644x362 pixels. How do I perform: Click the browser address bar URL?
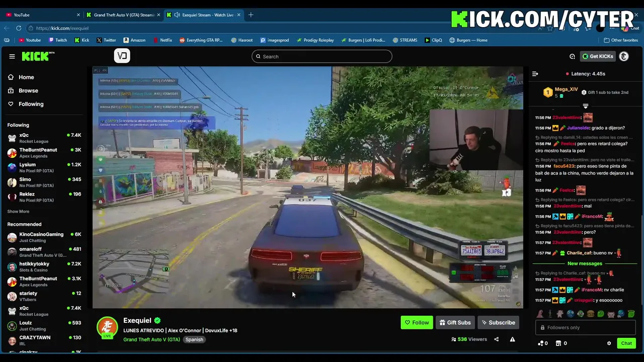point(62,28)
